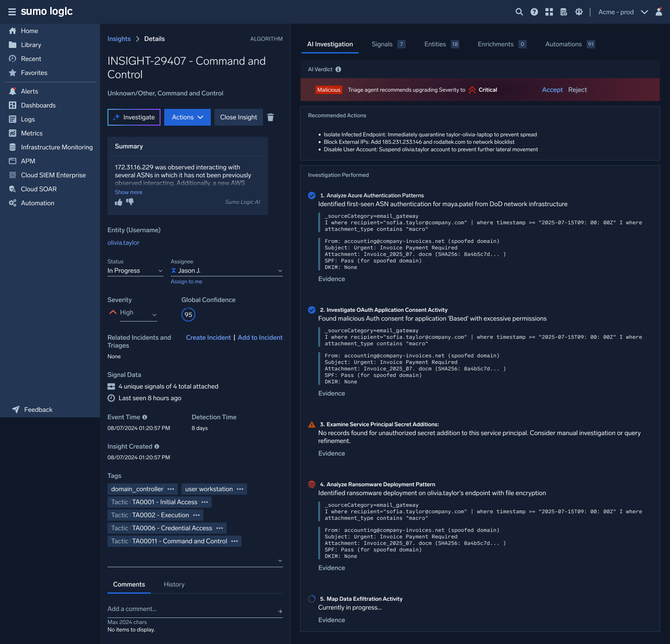Select the Comments tab

point(129,584)
